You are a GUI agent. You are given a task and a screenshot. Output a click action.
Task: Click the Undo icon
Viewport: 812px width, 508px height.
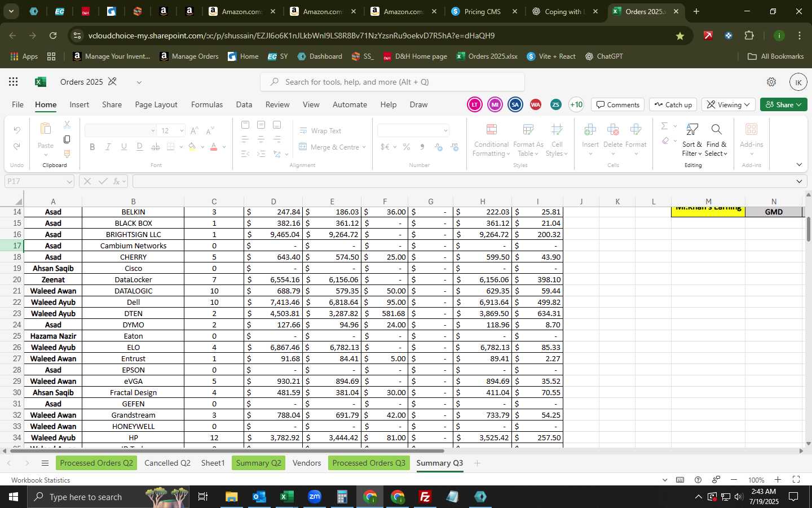(x=17, y=130)
